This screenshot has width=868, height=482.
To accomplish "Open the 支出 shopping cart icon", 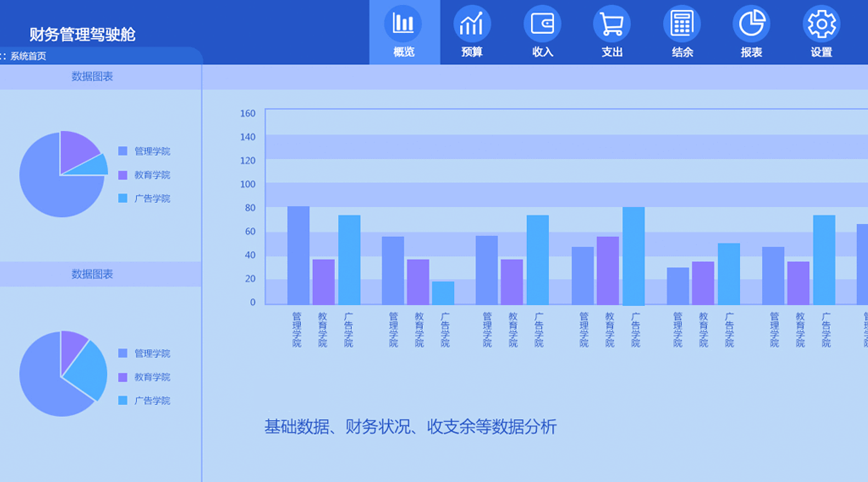I will 612,23.
